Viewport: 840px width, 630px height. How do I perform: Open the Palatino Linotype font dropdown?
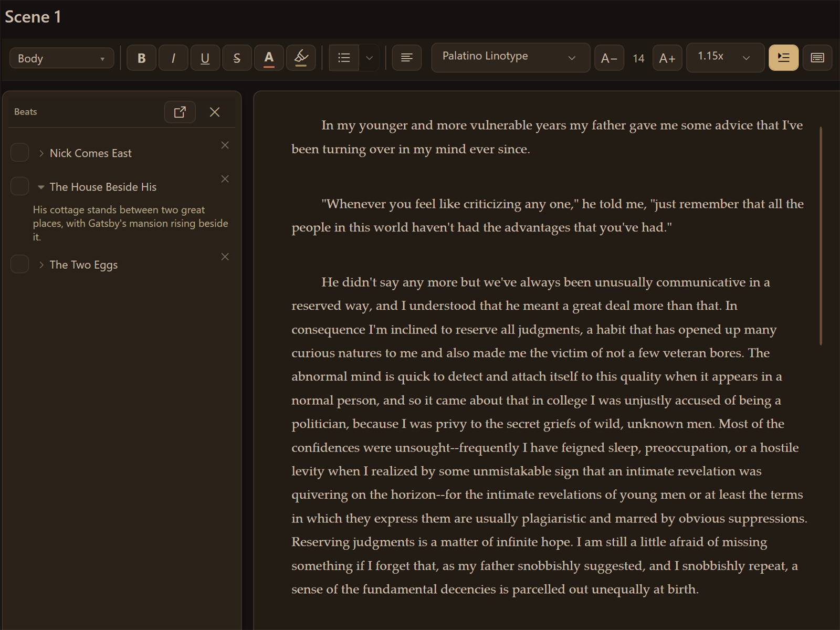pyautogui.click(x=510, y=57)
